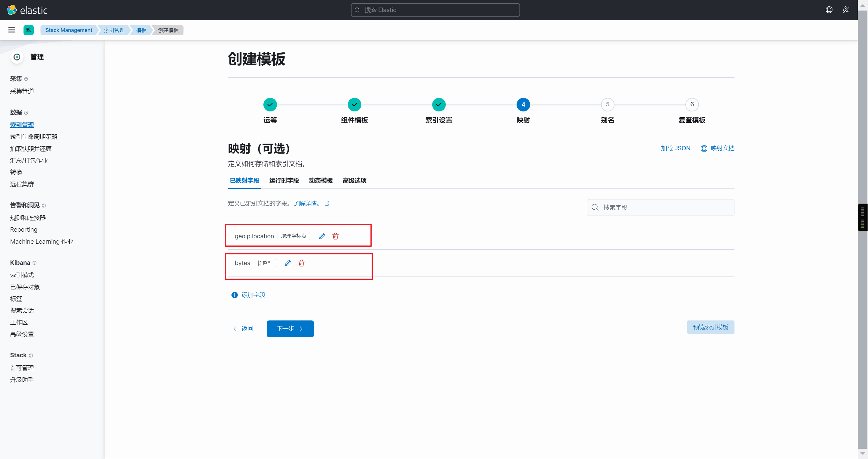Image resolution: width=868 pixels, height=459 pixels.
Task: Click the help icon next to Kibana
Action: (34, 263)
